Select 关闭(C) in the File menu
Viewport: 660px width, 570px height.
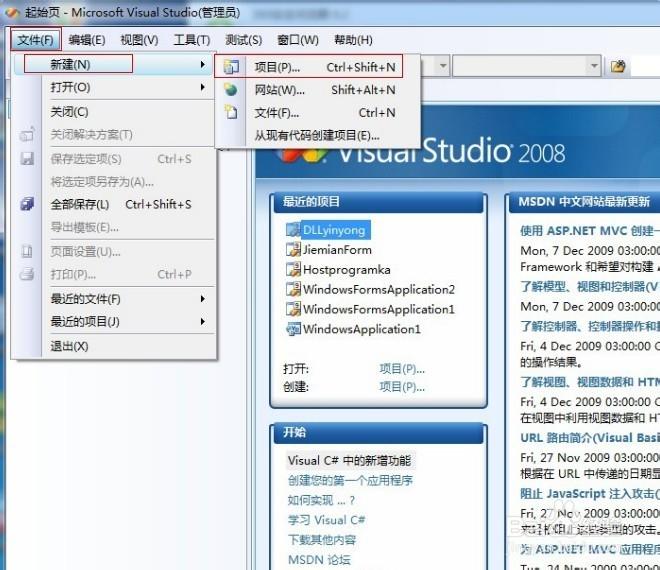point(112,112)
